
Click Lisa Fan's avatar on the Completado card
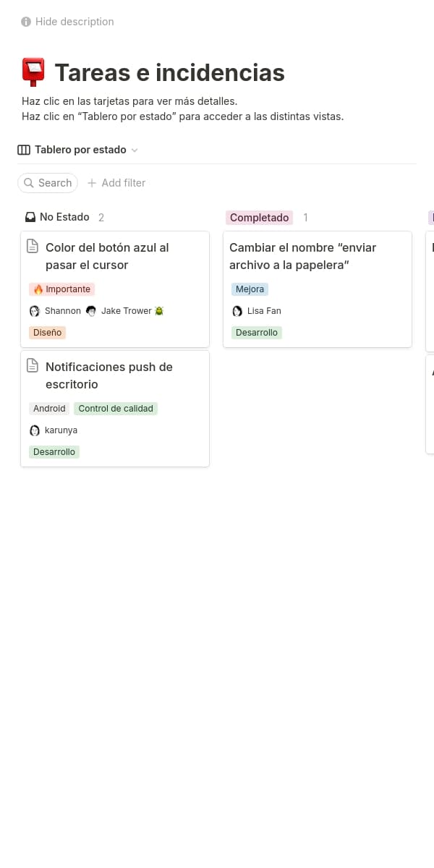[237, 310]
